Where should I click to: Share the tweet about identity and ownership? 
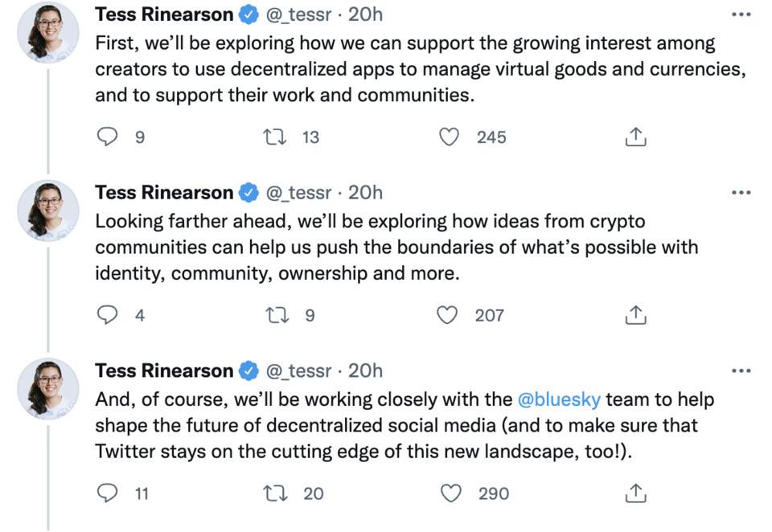(635, 315)
